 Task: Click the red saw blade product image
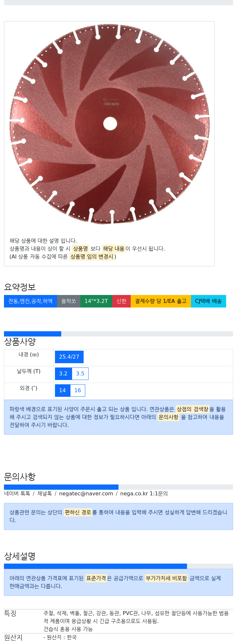coord(109,125)
